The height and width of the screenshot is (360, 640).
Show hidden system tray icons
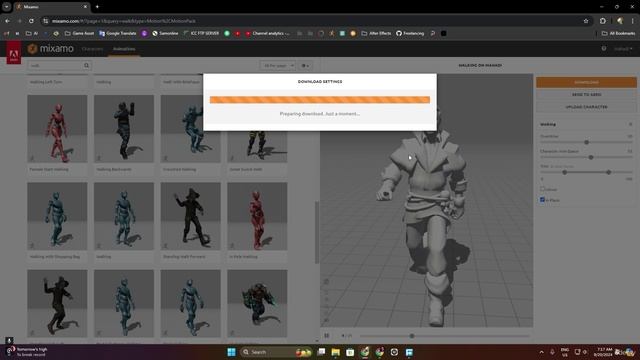541,352
